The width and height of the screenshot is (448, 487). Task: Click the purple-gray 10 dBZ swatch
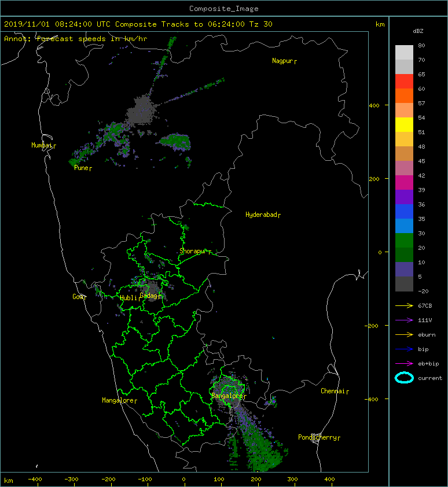point(404,269)
